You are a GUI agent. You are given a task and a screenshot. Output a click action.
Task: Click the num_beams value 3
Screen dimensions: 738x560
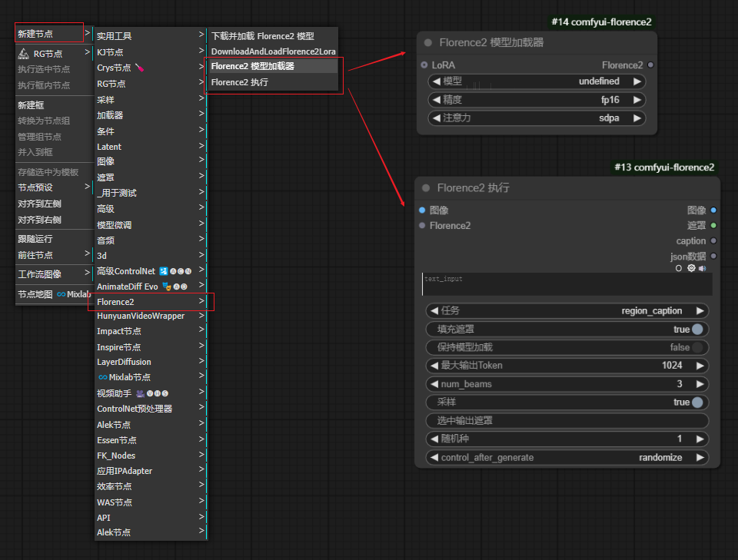tap(679, 384)
